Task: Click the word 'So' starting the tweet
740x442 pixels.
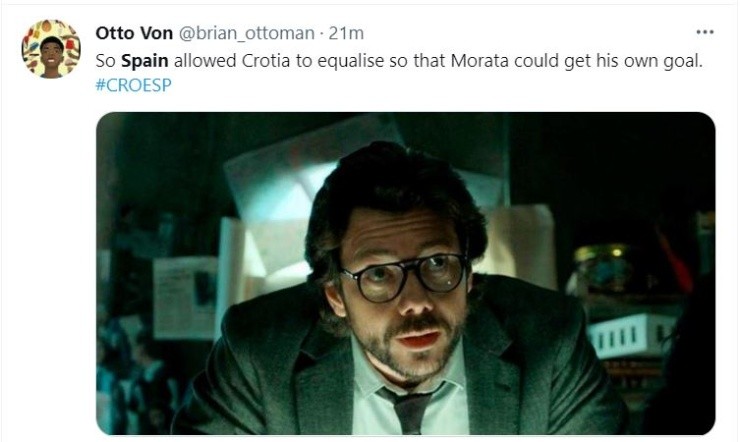Action: (105, 61)
